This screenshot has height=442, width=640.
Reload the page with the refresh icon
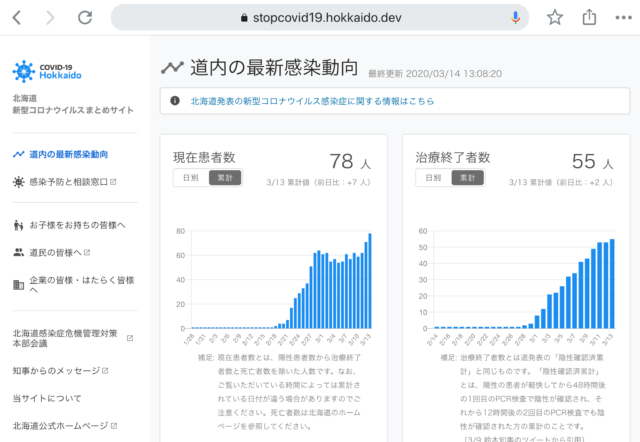[85, 17]
